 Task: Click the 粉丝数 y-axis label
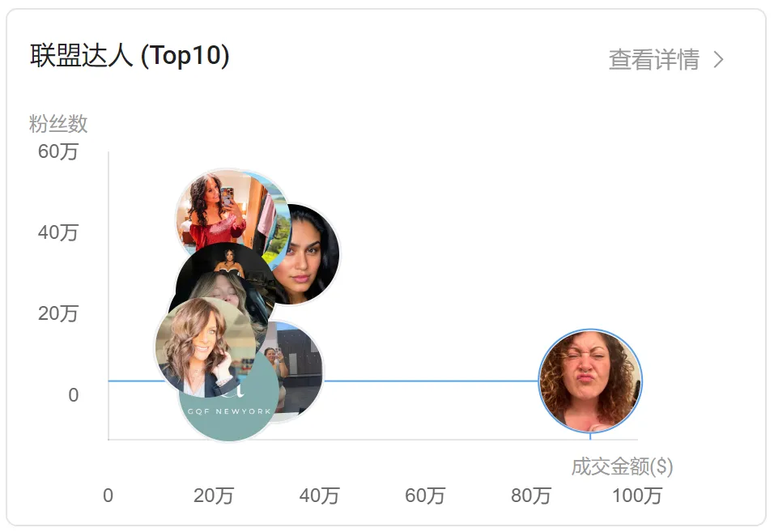(58, 124)
